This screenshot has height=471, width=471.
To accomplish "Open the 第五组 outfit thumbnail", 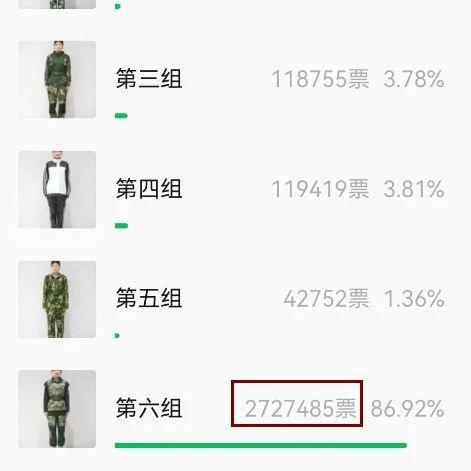I will [x=57, y=299].
